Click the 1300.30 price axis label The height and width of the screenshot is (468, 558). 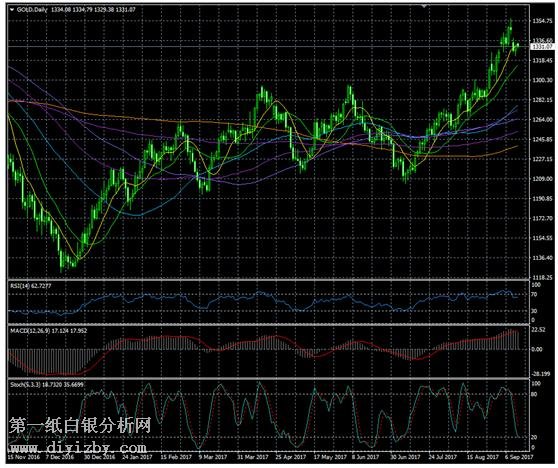(x=542, y=80)
